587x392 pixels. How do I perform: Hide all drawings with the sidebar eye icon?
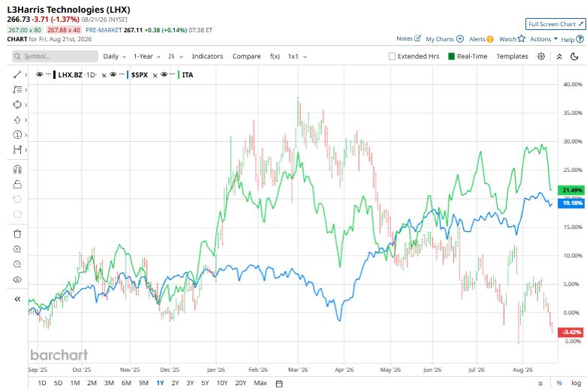[x=17, y=279]
